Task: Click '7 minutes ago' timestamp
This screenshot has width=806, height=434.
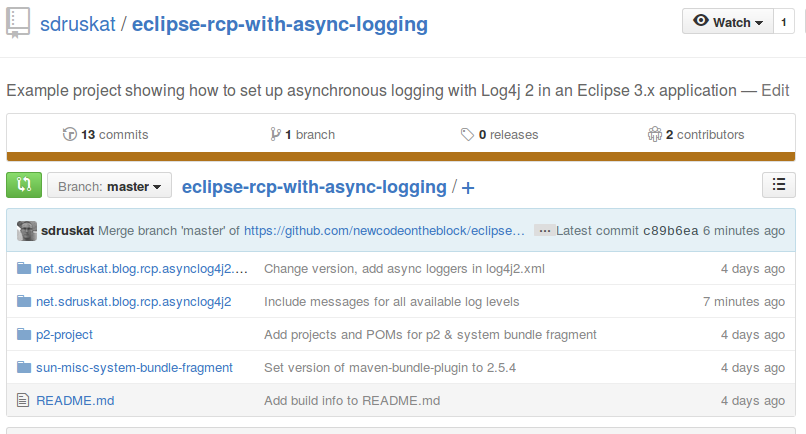Action: click(744, 302)
